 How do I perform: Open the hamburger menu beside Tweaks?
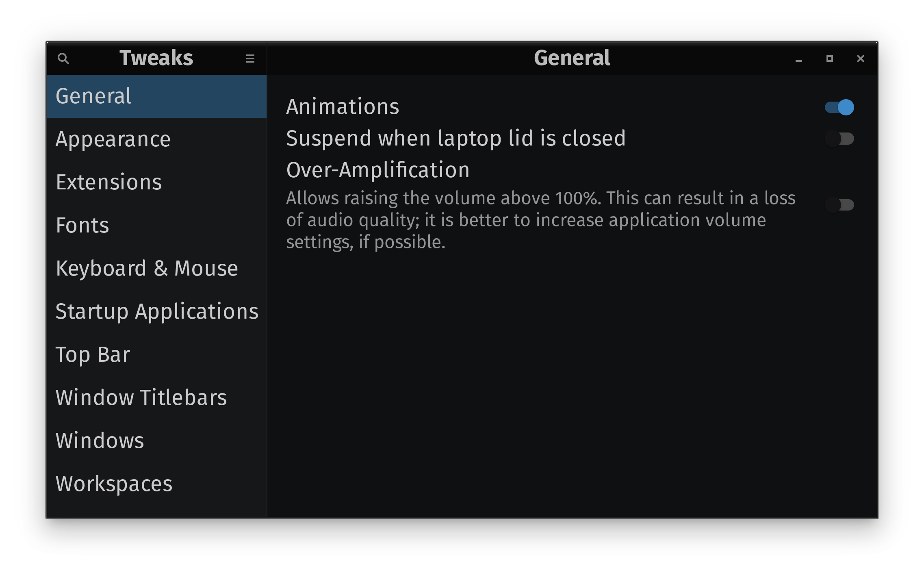250,59
